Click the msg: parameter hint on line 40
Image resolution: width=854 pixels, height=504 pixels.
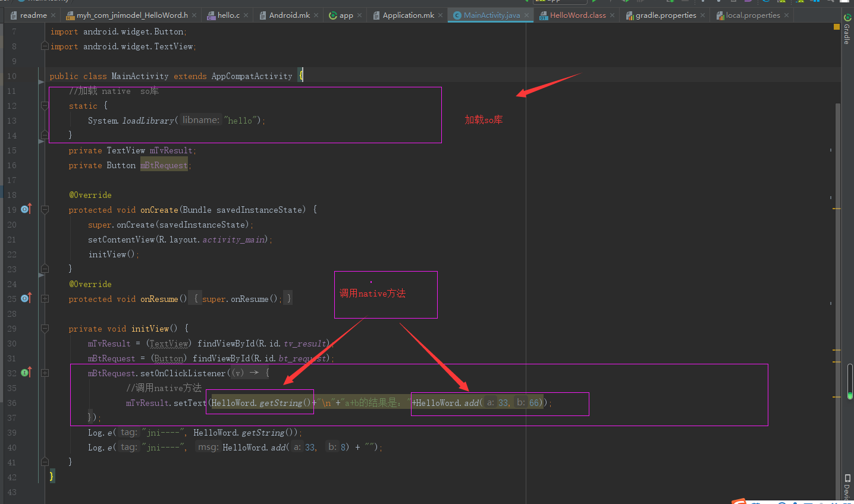208,447
